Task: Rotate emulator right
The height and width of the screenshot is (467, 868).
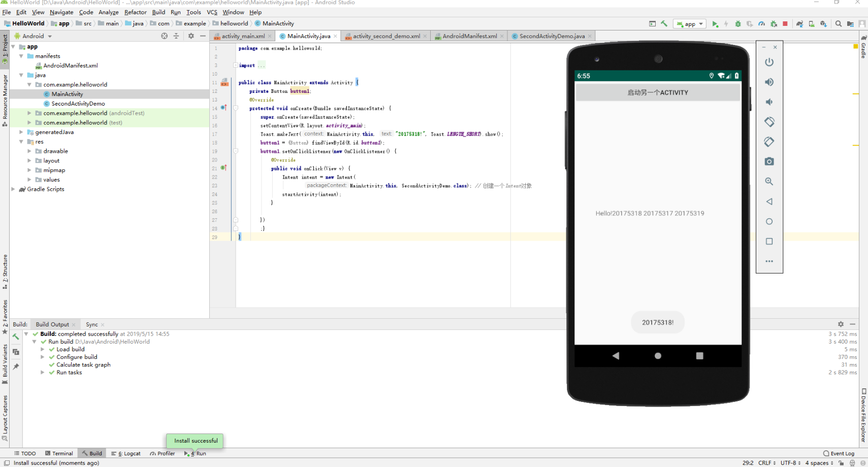Action: click(769, 142)
